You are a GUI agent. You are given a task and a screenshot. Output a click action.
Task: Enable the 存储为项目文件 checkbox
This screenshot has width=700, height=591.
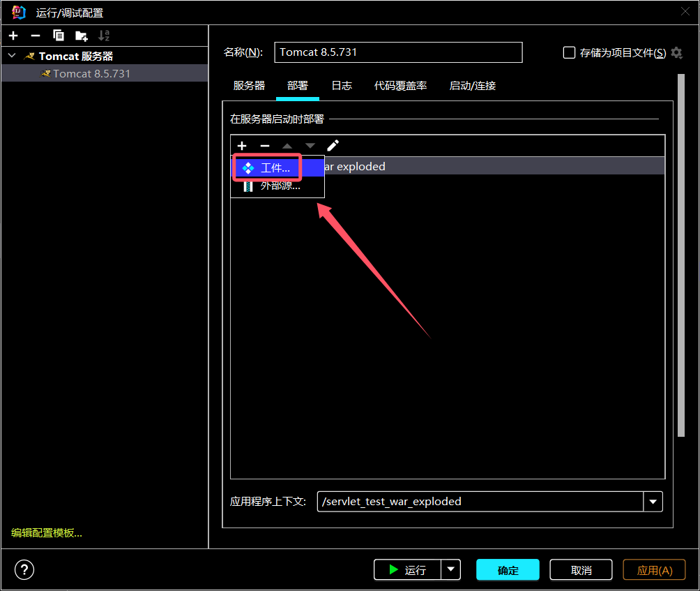coord(569,53)
